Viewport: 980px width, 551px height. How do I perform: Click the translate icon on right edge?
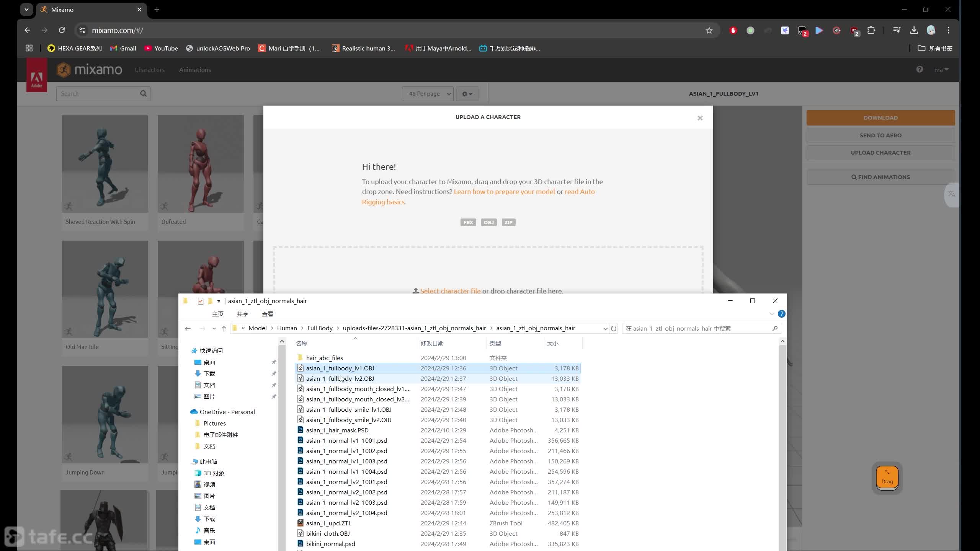point(952,194)
